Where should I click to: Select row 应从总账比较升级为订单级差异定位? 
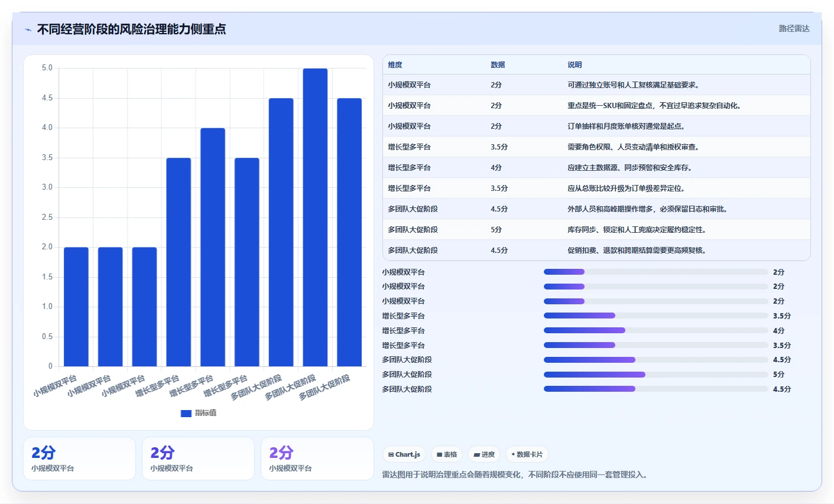pyautogui.click(x=596, y=188)
